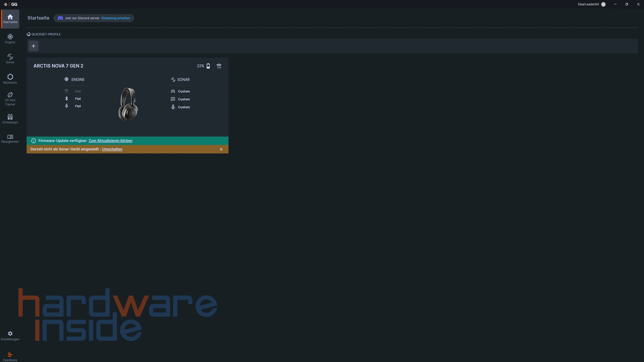Screen dimensions: 644x362
Task: Launch the 3D Aim Trainer
Action: coord(10,99)
